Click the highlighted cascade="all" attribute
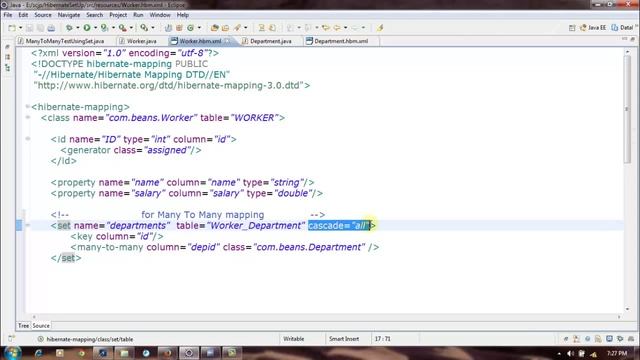Viewport: 640px width, 360px height. pos(340,225)
